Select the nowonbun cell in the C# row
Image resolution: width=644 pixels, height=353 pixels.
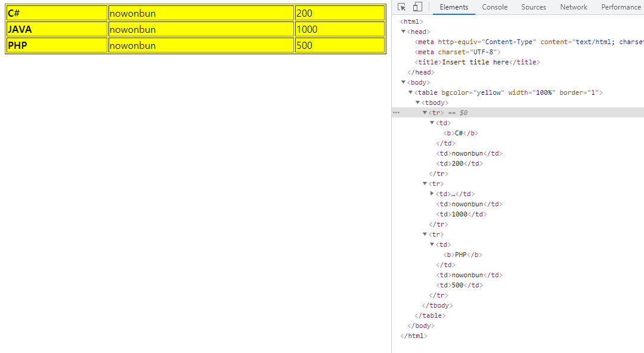(x=201, y=13)
